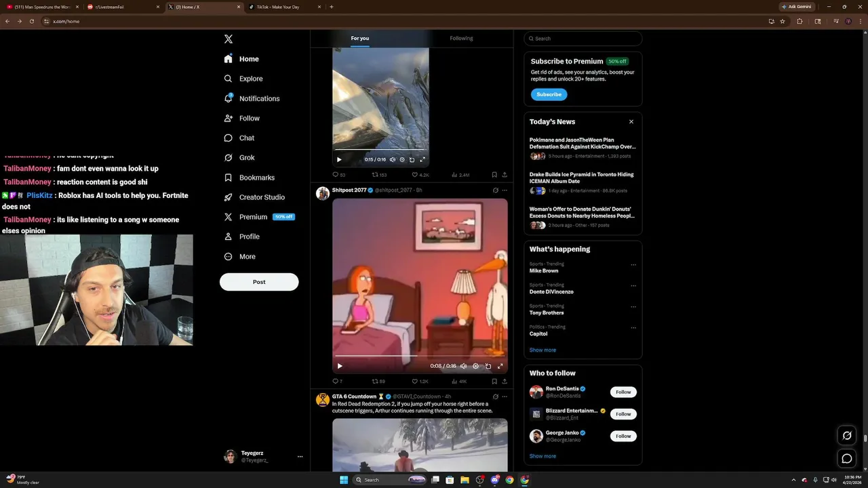Open Shitpost 2077 video settings gear
Viewport: 868px width, 488px height.
tap(475, 366)
